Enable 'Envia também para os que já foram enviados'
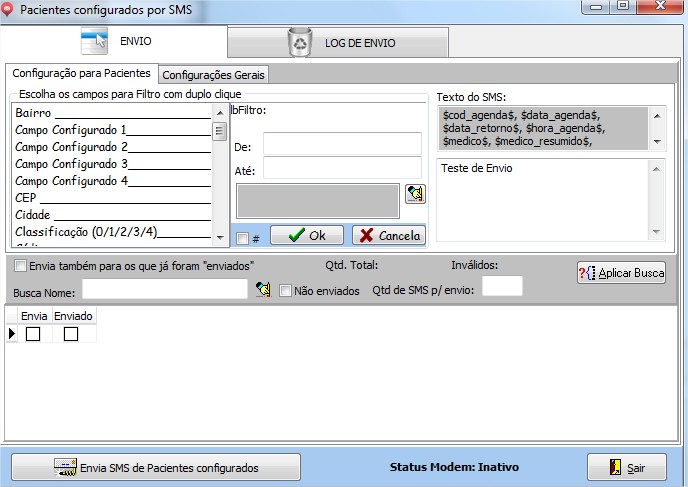Screen dimensions: 688x487 pyautogui.click(x=22, y=266)
